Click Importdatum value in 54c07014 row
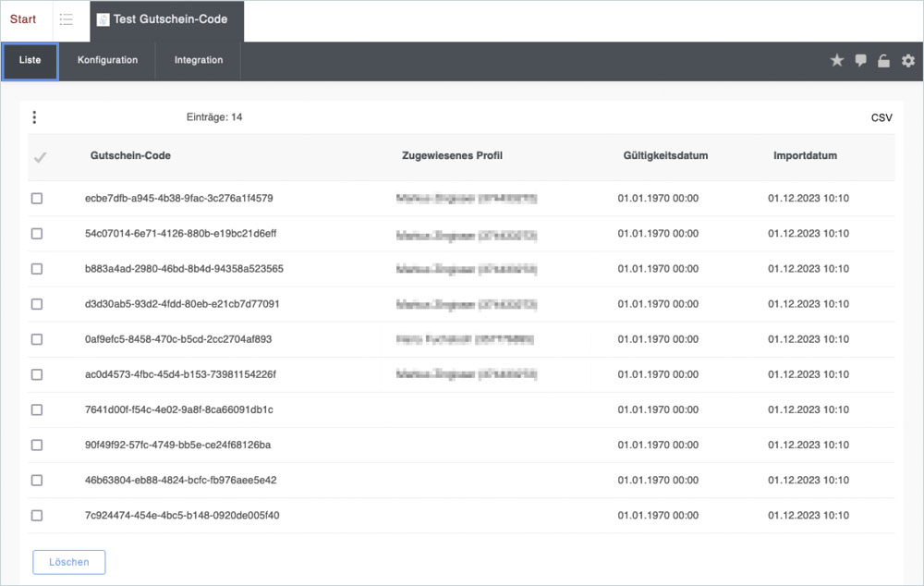 [808, 234]
